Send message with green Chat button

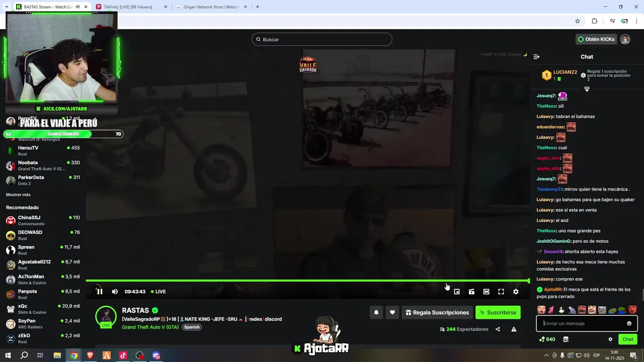628,339
